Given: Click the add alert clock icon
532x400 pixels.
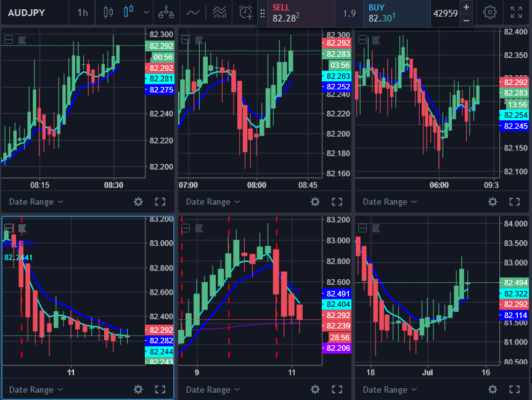Looking at the screenshot, I should click(245, 12).
